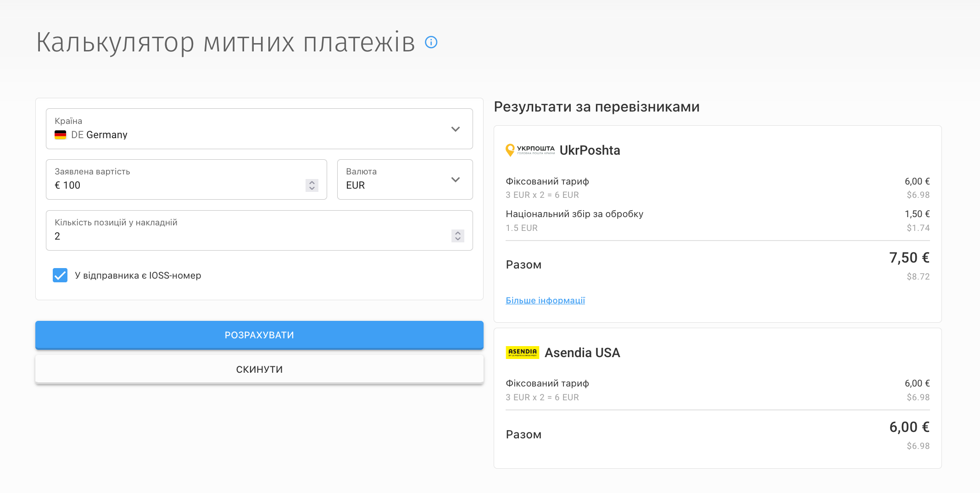Image resolution: width=980 pixels, height=493 pixels.
Task: Click the РОЗРАХУВАТИ calculate button
Action: point(259,335)
